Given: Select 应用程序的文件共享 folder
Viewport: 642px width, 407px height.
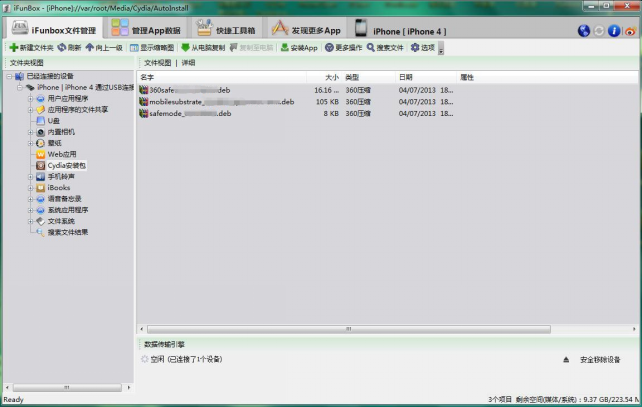Looking at the screenshot, I should click(77, 109).
